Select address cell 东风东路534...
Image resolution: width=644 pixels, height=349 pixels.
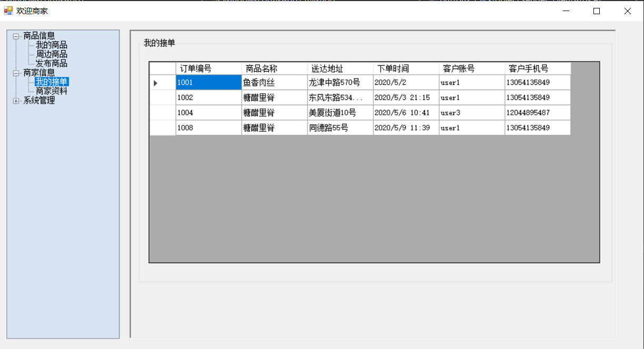click(340, 98)
